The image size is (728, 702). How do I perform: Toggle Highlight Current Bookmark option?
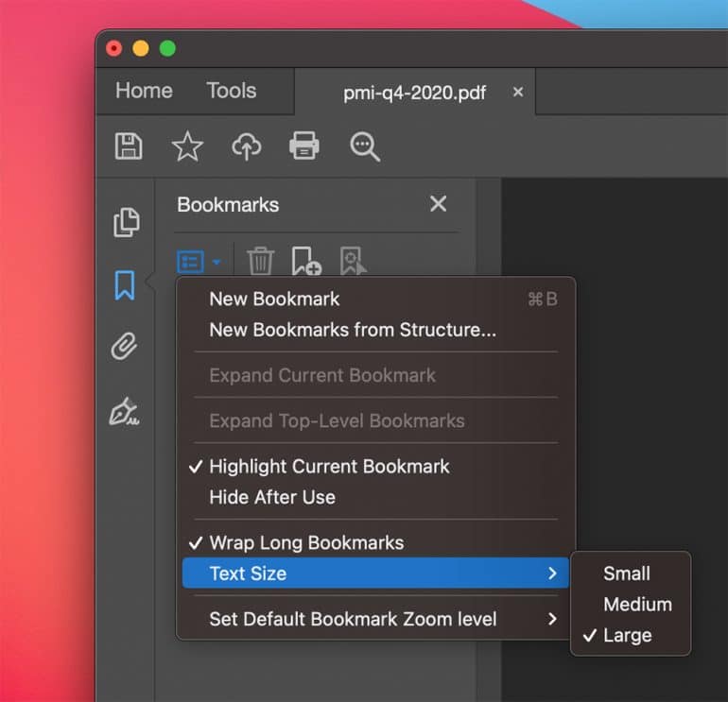(x=375, y=467)
